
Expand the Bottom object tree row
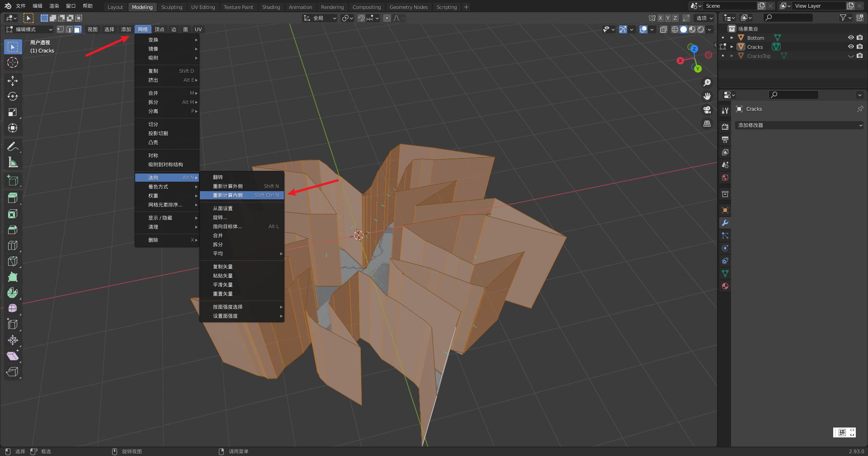[731, 38]
